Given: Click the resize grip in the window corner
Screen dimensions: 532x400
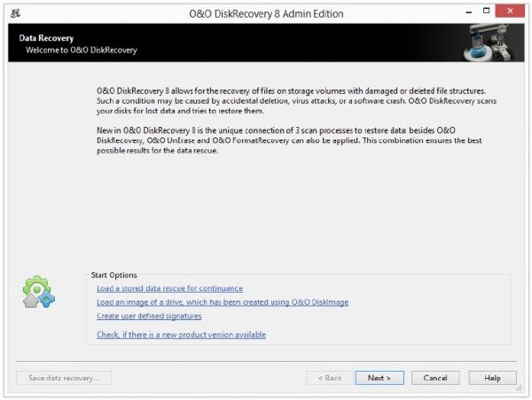Looking at the screenshot, I should click(x=519, y=388).
